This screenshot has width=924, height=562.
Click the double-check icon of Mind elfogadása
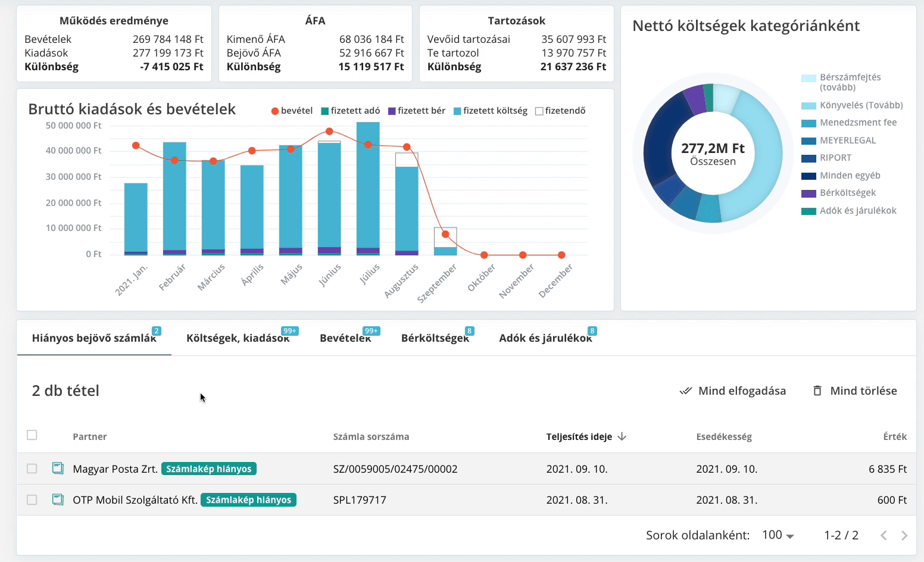point(686,391)
